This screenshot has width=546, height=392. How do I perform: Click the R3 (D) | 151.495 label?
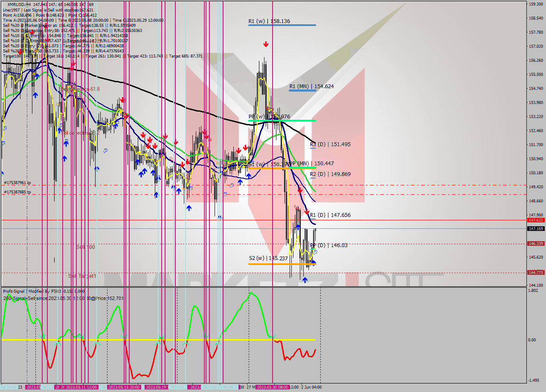click(x=330, y=144)
